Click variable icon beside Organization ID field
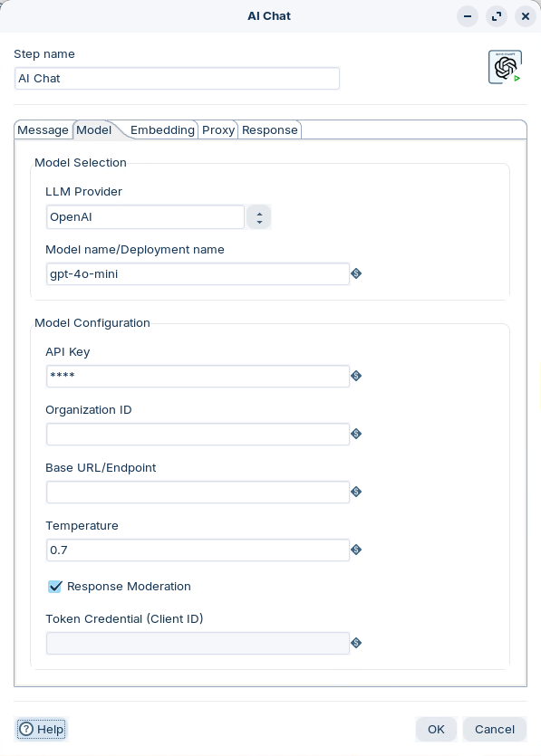Image resolution: width=541 pixels, height=756 pixels. click(356, 434)
